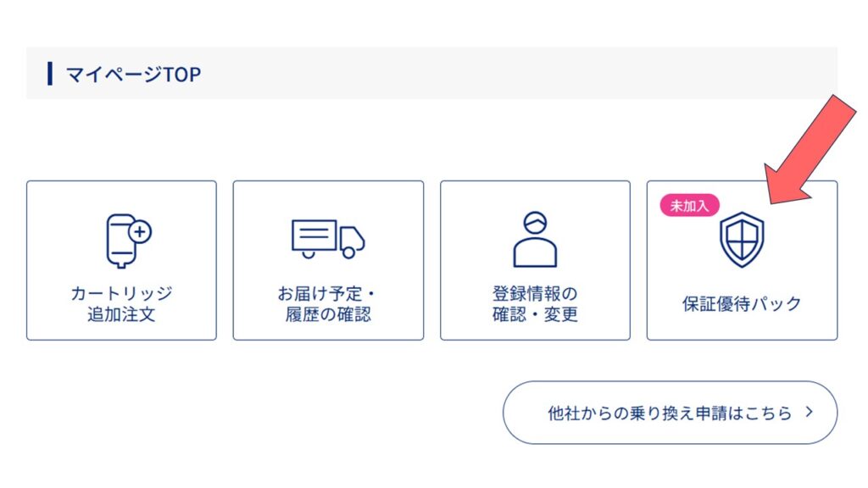Viewport: 868px width, 488px height.
Task: Click the large red arrow annotation
Action: coord(808,151)
